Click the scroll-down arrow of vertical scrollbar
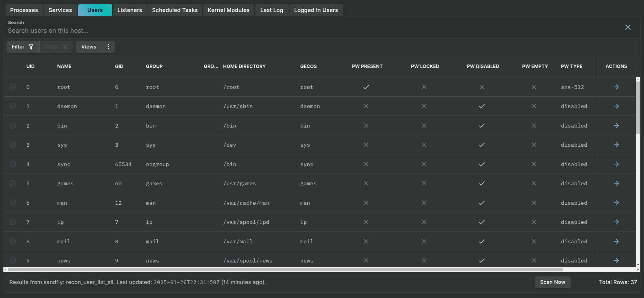This screenshot has height=298, width=644. (x=638, y=265)
